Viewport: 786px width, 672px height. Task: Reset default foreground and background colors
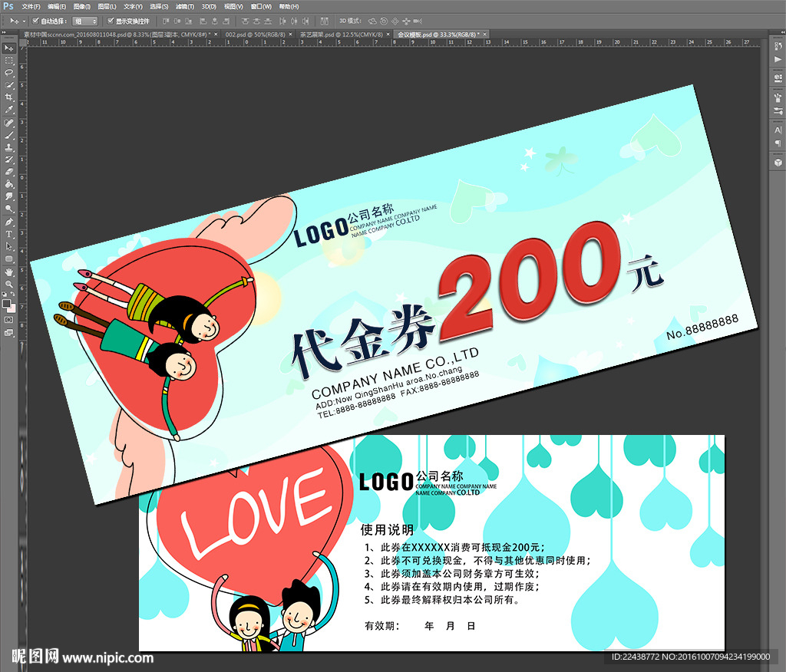coord(5,294)
